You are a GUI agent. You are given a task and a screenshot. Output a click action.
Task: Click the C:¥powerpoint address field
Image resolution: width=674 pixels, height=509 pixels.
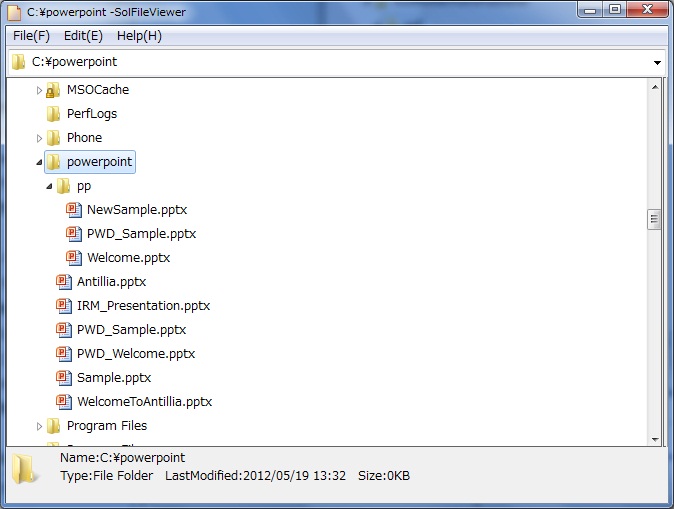coord(337,62)
